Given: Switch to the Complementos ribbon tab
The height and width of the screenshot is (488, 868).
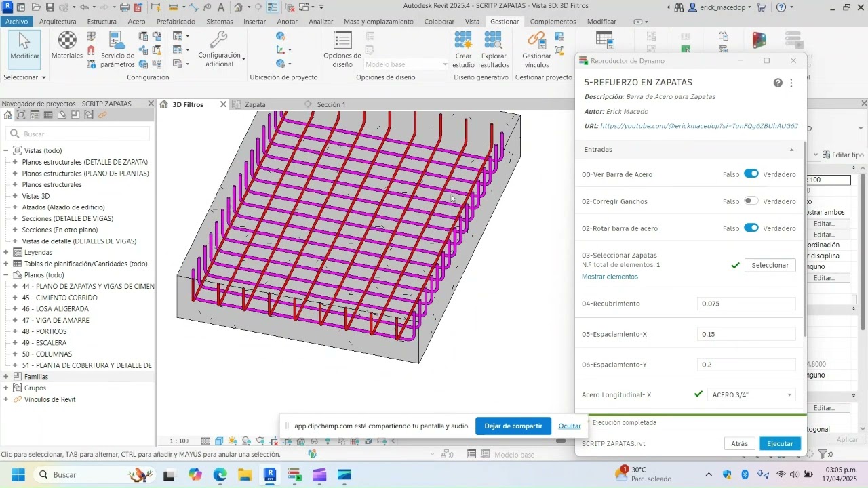Looking at the screenshot, I should point(553,21).
